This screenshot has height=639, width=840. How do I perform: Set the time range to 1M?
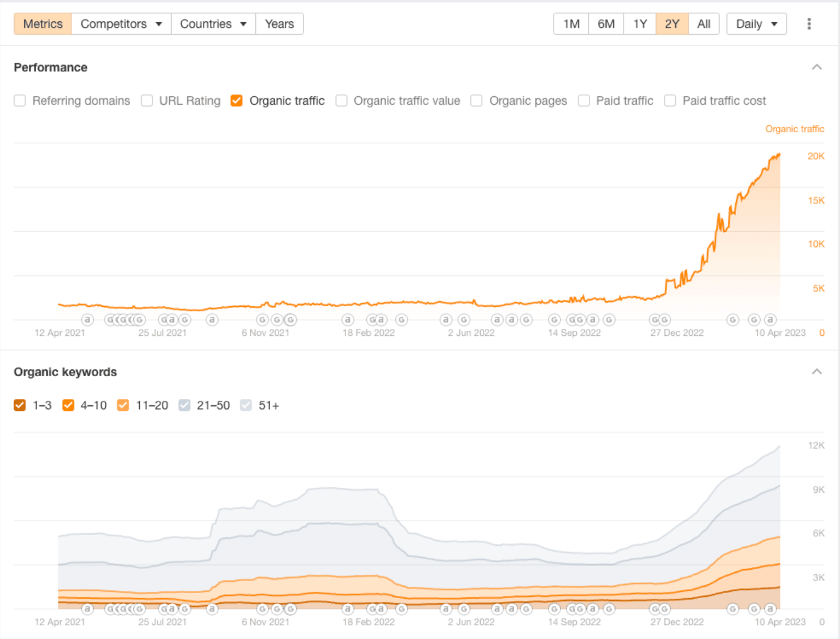571,24
